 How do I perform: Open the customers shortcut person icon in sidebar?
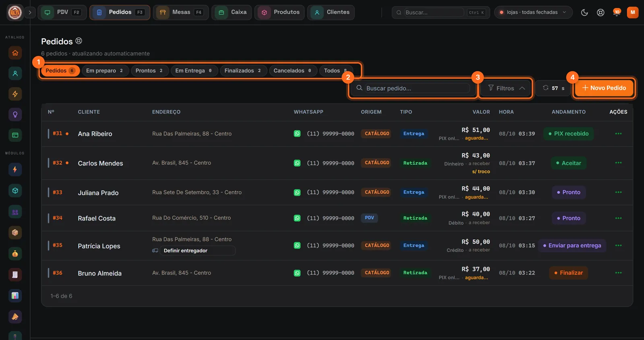pos(15,73)
